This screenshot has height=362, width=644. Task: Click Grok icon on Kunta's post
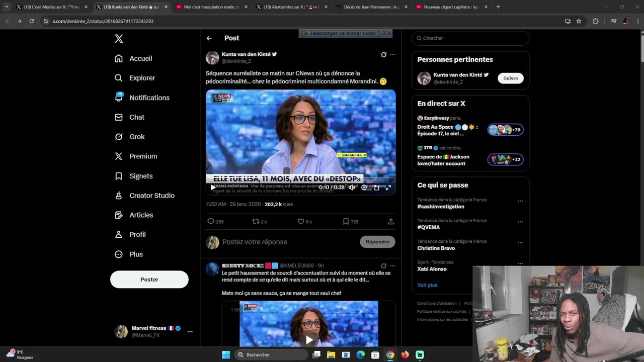[x=383, y=54]
